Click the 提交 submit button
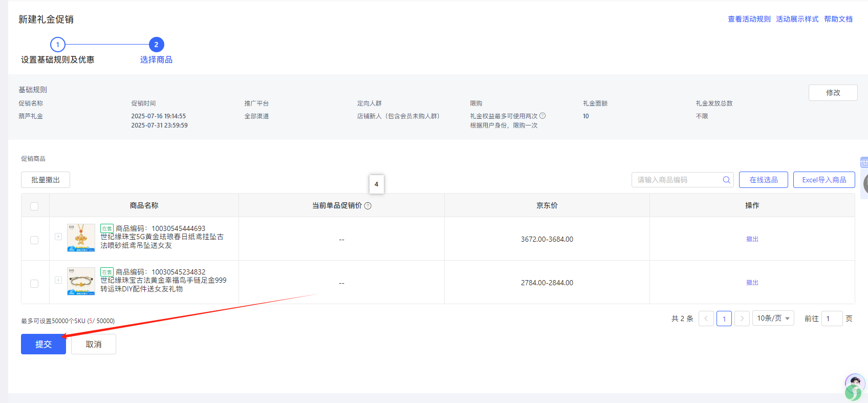Viewport: 868px width, 403px height. 44,344
